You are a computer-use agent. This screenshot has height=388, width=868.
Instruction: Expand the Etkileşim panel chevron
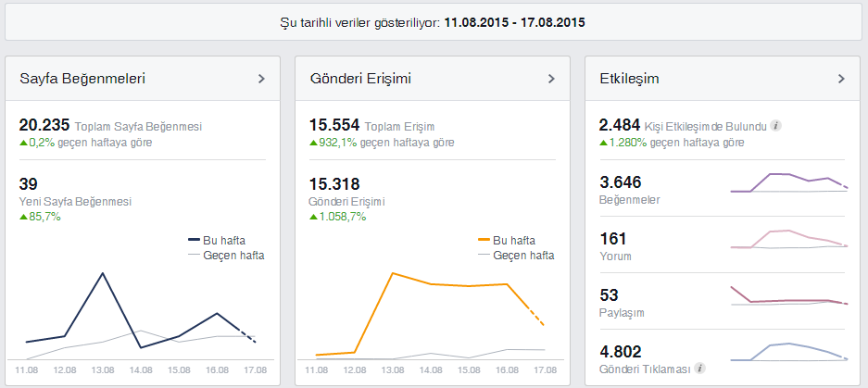841,79
